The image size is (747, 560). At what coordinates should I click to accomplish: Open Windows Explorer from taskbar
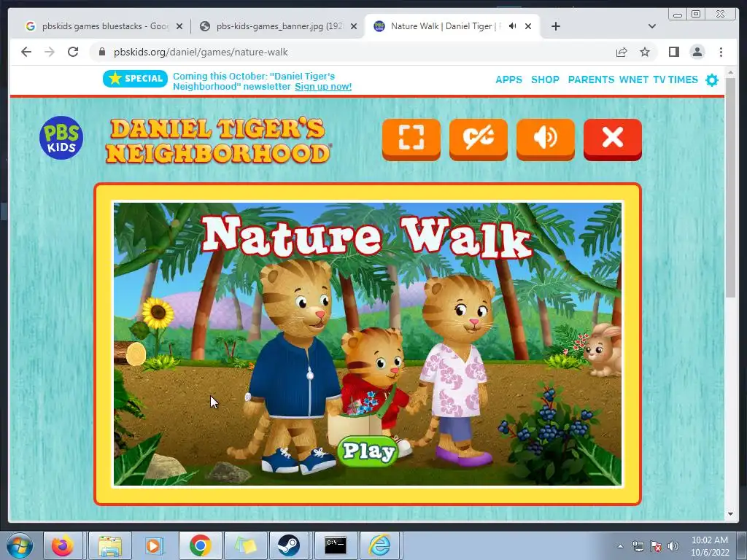tap(109, 545)
